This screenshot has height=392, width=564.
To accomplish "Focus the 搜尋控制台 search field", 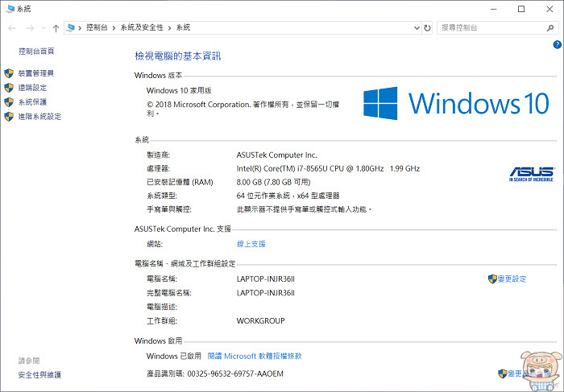I will coord(498,27).
